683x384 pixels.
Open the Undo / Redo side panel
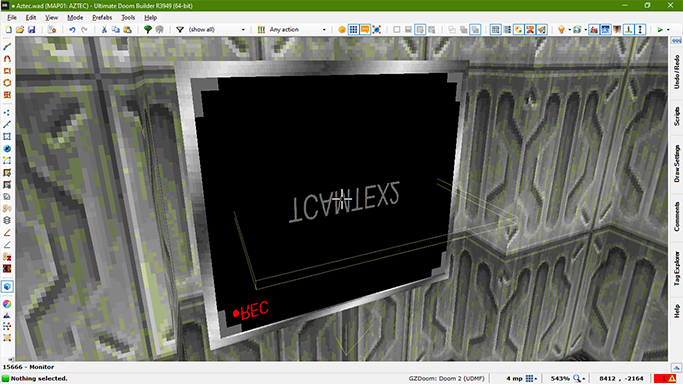click(676, 72)
